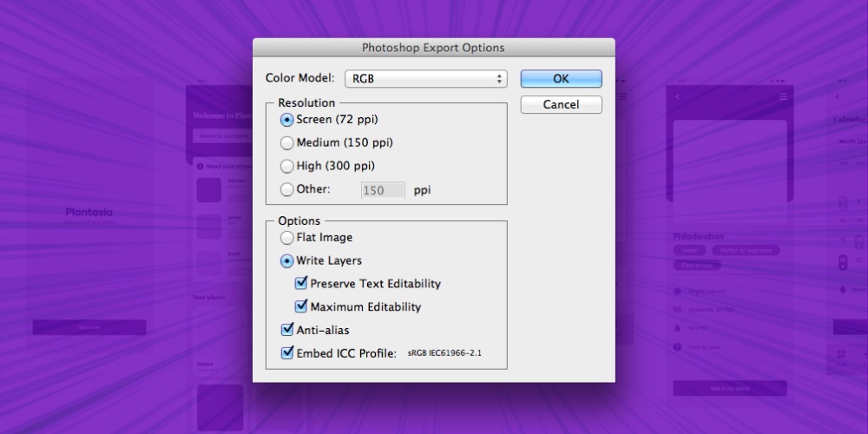Pick the Other resolution radio button
This screenshot has height=434, width=868.
pos(287,190)
